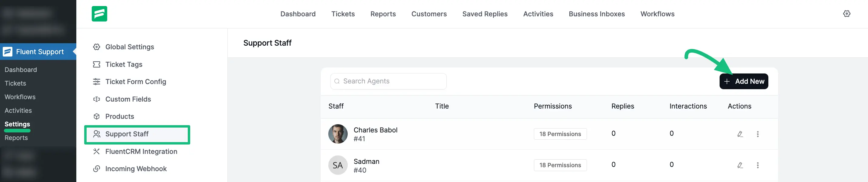The height and width of the screenshot is (182, 868).
Task: Open the more-actions menu for Sadman
Action: click(x=758, y=165)
